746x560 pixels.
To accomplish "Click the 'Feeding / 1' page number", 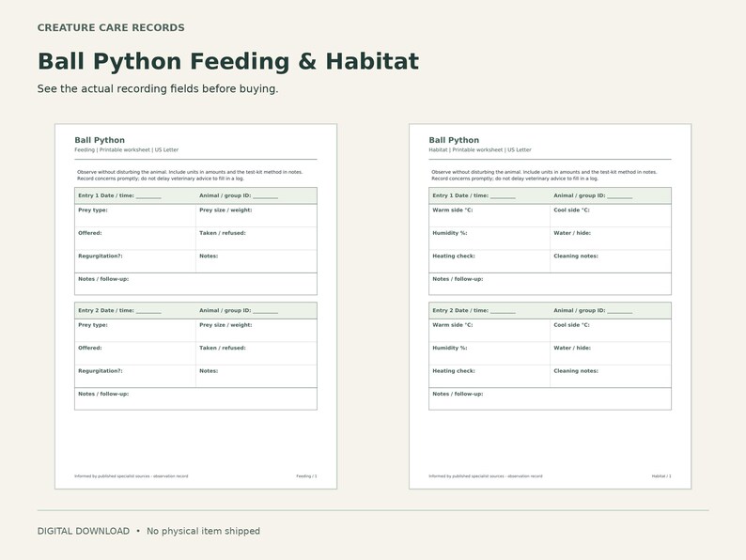I will 306,476.
